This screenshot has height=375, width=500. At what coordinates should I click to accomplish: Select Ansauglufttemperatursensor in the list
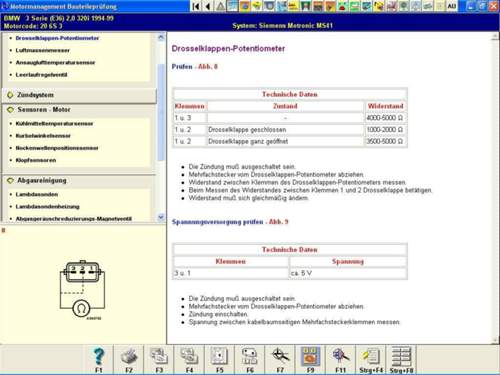(x=55, y=63)
